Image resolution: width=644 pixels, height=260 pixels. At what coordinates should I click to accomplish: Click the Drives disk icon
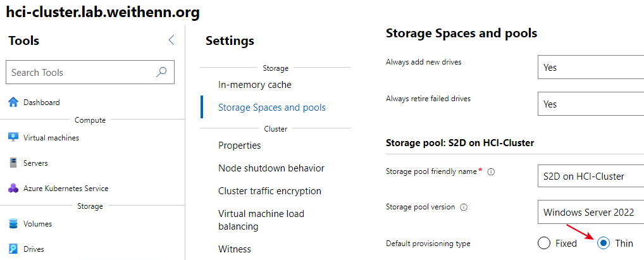coord(13,249)
